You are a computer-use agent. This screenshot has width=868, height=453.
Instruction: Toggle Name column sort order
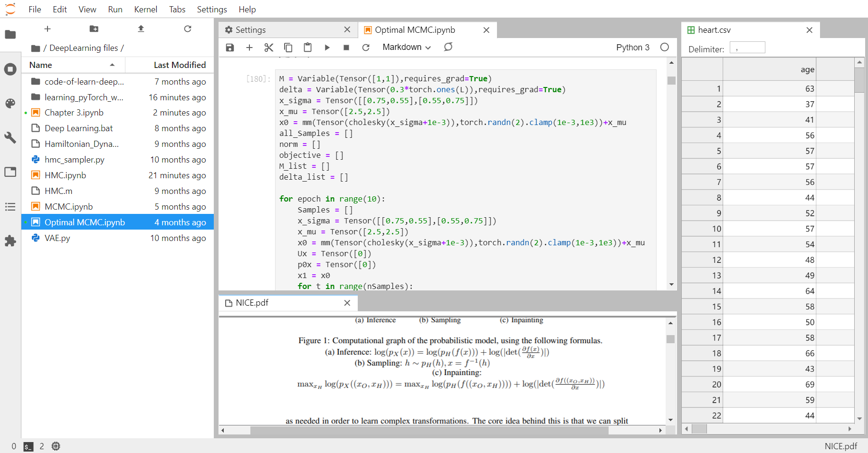(39, 65)
